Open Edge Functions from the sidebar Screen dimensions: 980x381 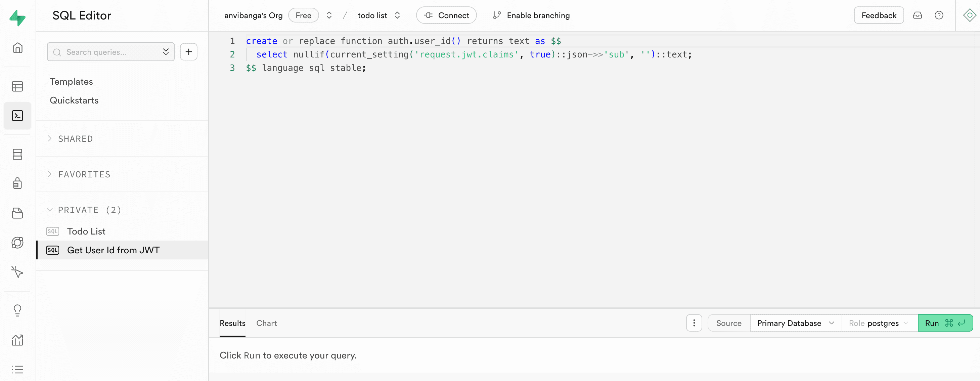pyautogui.click(x=17, y=243)
